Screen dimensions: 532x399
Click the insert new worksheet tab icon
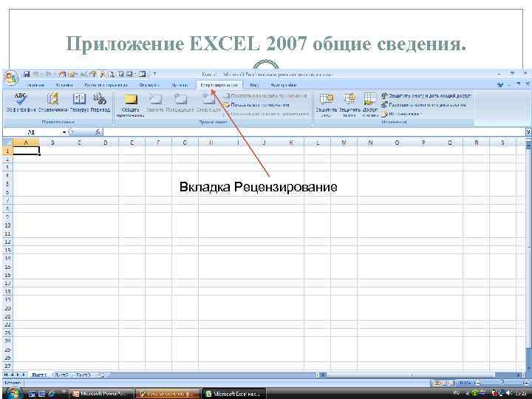(x=102, y=375)
